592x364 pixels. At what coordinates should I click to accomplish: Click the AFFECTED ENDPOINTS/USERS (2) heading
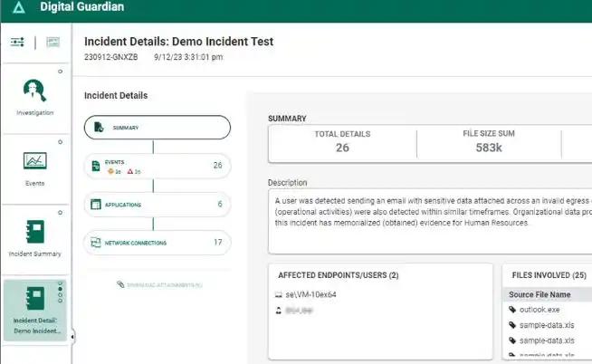339,275
